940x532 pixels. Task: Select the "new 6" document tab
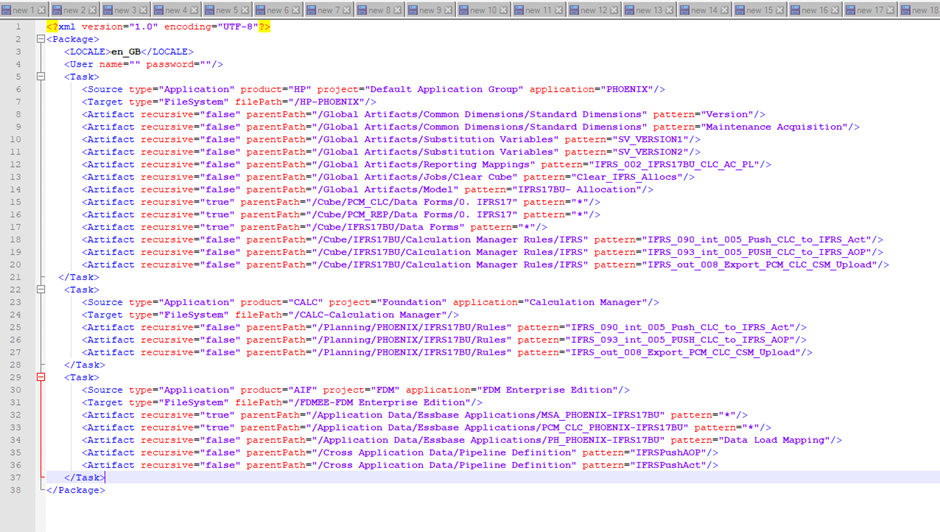(278, 10)
